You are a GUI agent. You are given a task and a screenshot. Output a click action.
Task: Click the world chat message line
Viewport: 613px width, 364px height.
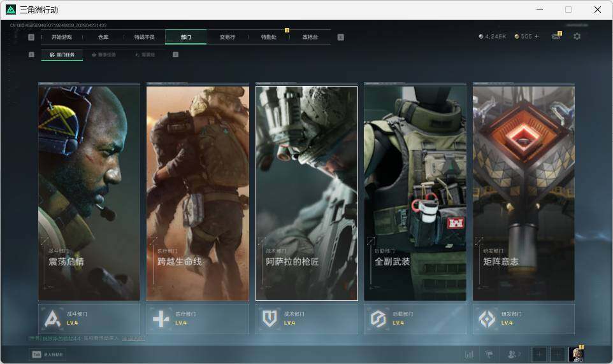pos(87,338)
